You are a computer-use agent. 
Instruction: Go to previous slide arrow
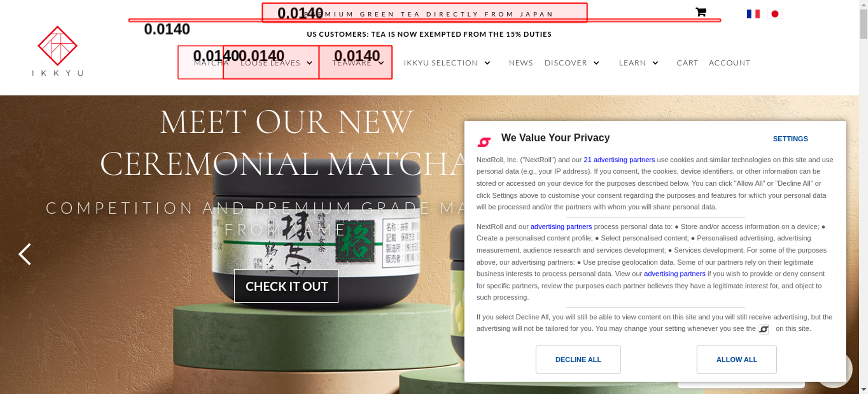(x=25, y=254)
